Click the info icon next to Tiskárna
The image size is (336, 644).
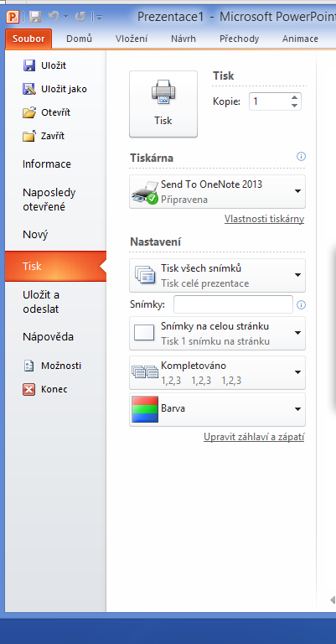[x=301, y=157]
